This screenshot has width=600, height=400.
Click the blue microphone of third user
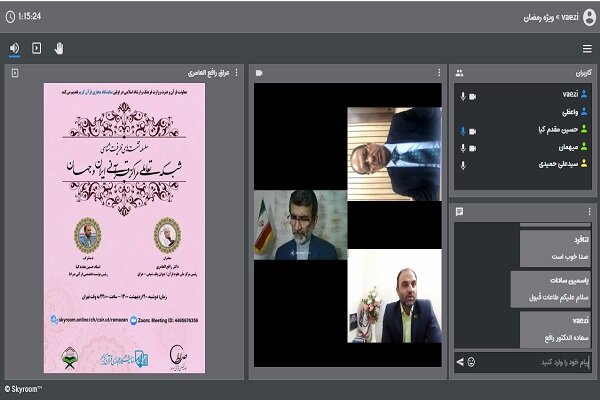coord(463,131)
